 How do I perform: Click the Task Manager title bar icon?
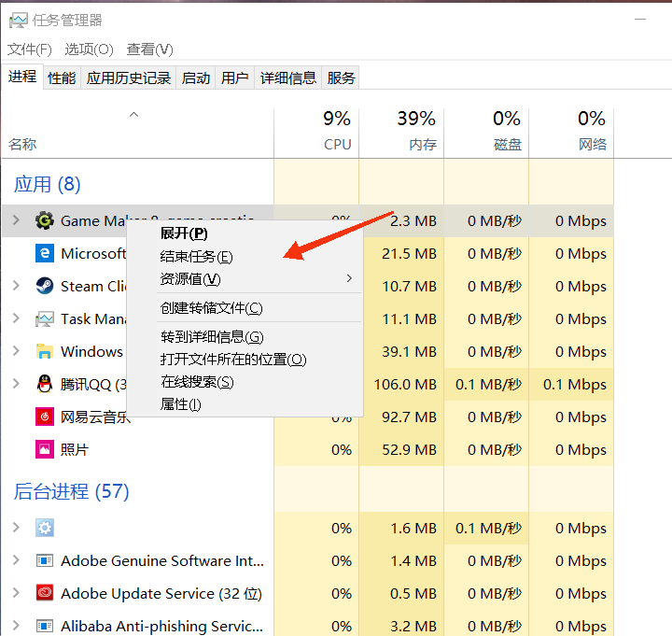(x=19, y=21)
